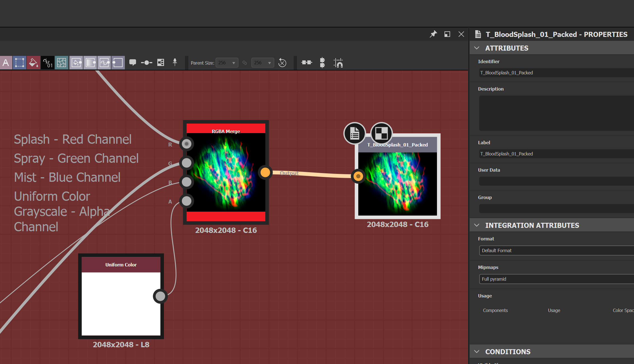Click the checkerboard badge on output node

381,133
